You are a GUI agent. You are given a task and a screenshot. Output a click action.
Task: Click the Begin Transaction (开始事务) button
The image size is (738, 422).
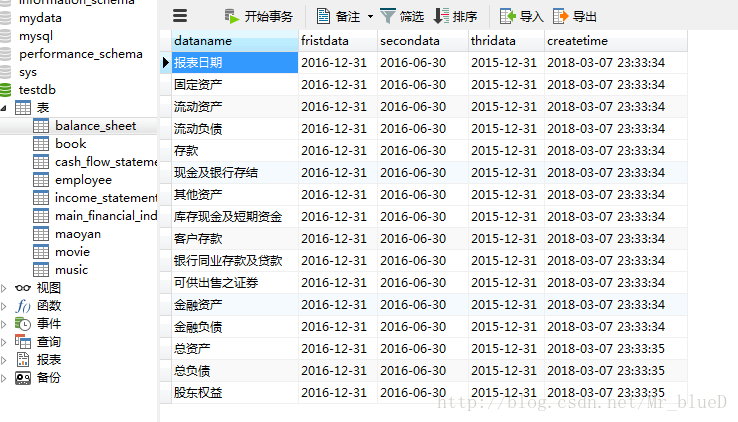(258, 16)
